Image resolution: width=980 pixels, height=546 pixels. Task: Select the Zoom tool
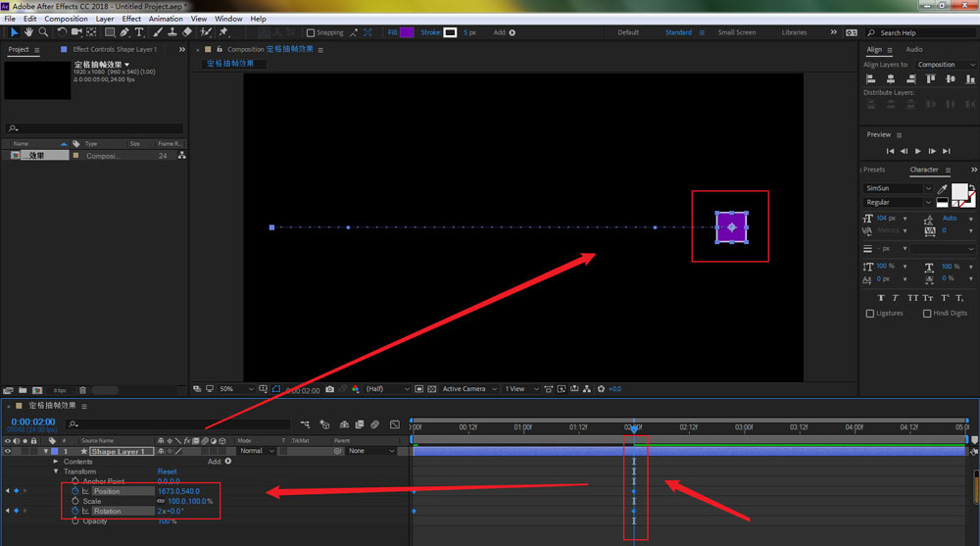[x=43, y=32]
